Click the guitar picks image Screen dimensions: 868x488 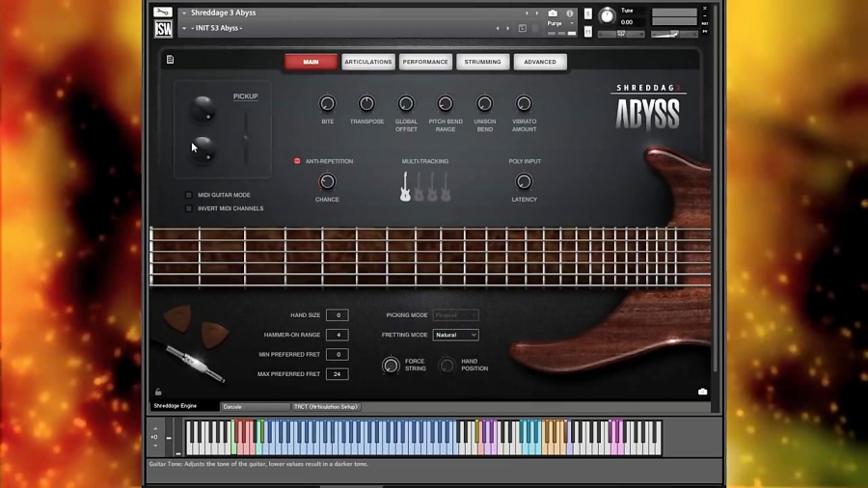tap(197, 327)
